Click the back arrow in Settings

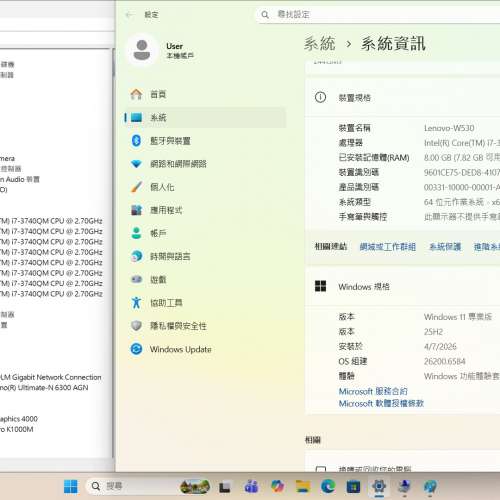coord(129,15)
